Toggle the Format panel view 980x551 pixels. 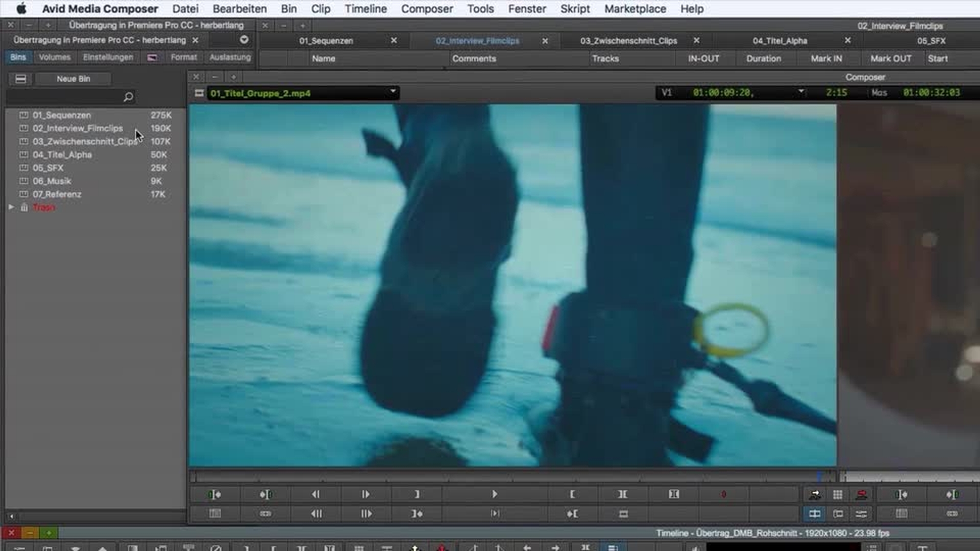click(183, 57)
